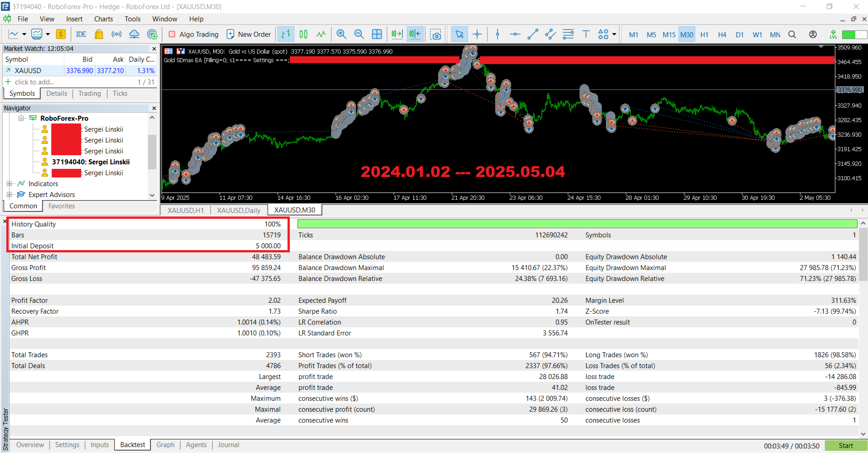Select the equidistant channel tool
The image size is (868, 453).
click(550, 34)
